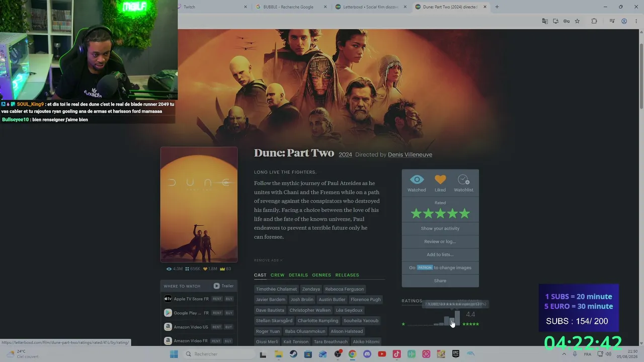Switch to the GENRES tab
Screen dimensions: 644x362
pyautogui.click(x=321, y=275)
